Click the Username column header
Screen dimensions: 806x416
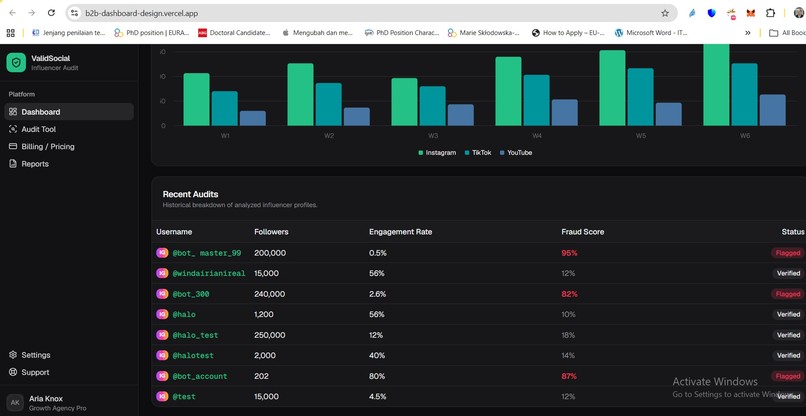click(x=174, y=232)
